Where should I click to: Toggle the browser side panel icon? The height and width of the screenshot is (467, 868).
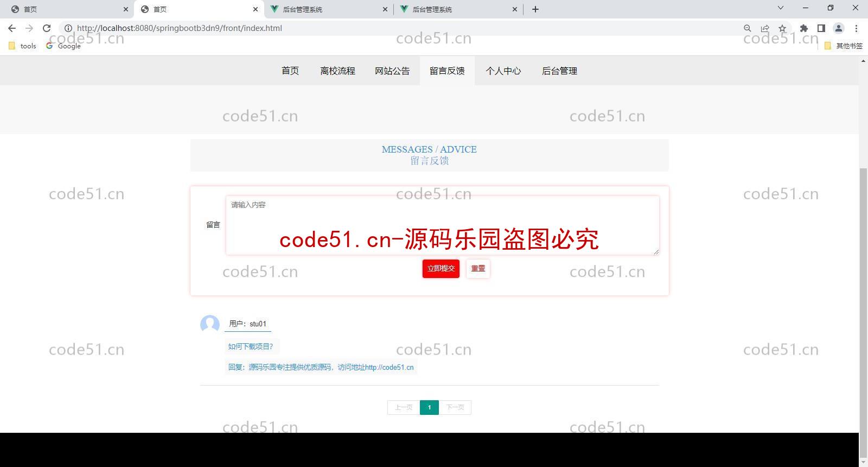point(821,28)
